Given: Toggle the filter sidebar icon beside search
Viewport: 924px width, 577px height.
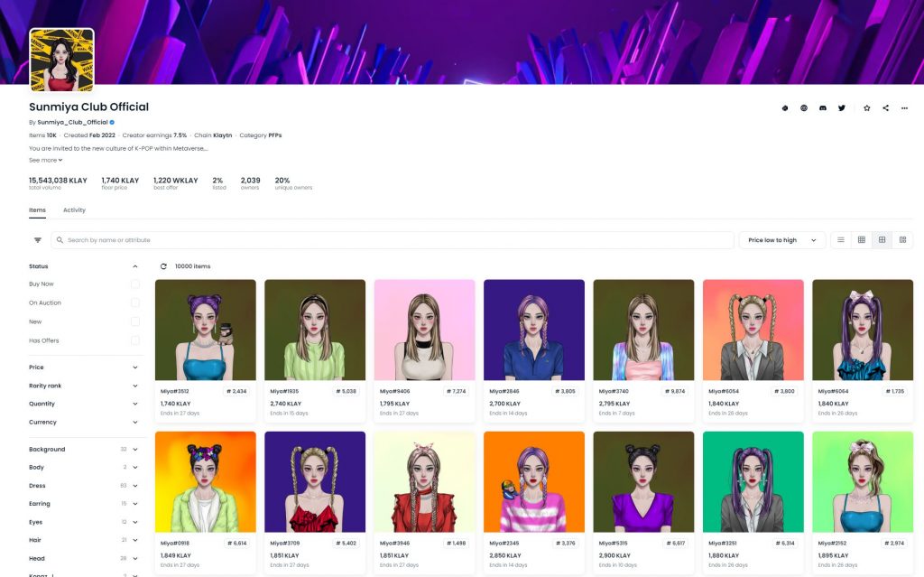Looking at the screenshot, I should pos(38,240).
